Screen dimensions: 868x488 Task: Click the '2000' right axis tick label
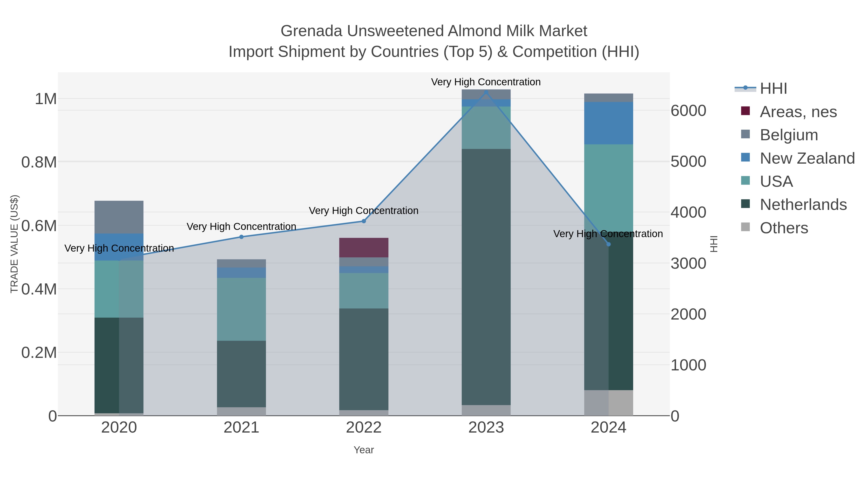688,314
